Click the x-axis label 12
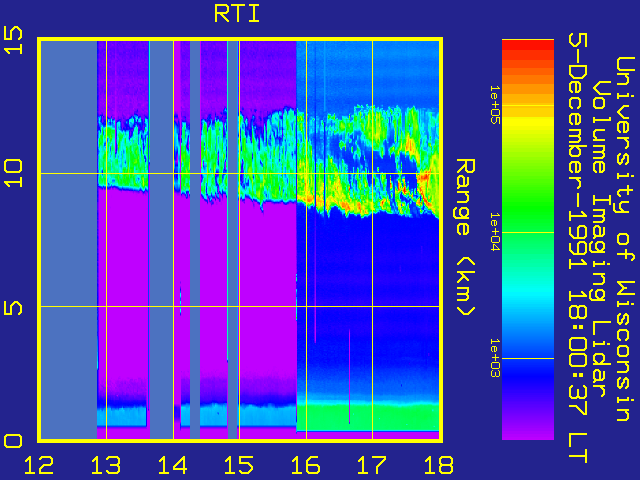 (x=39, y=465)
